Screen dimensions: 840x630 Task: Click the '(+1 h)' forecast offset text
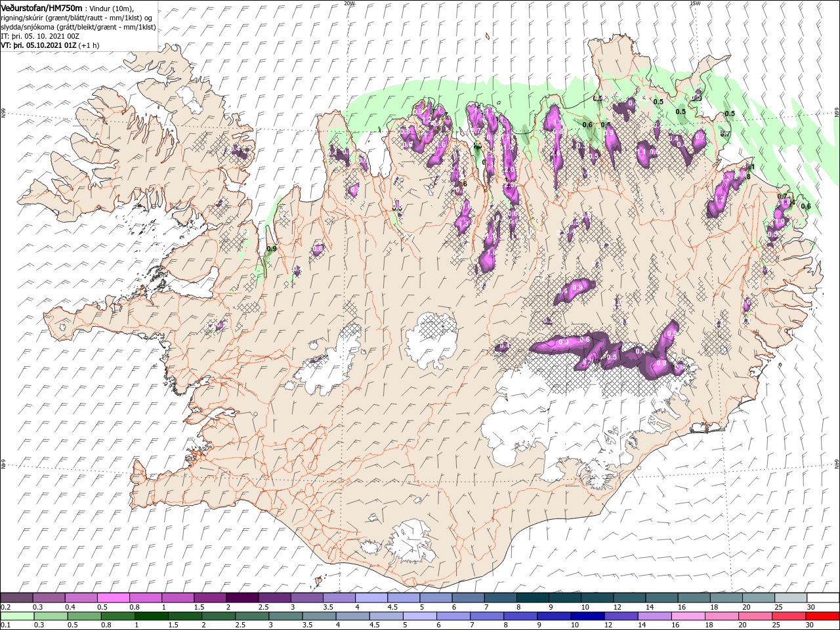(89, 45)
